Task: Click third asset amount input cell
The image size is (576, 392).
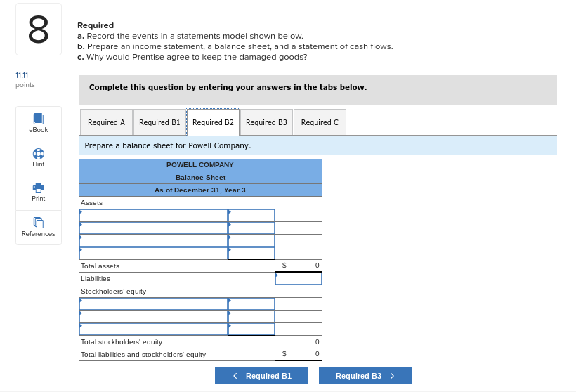Action: tap(251, 241)
